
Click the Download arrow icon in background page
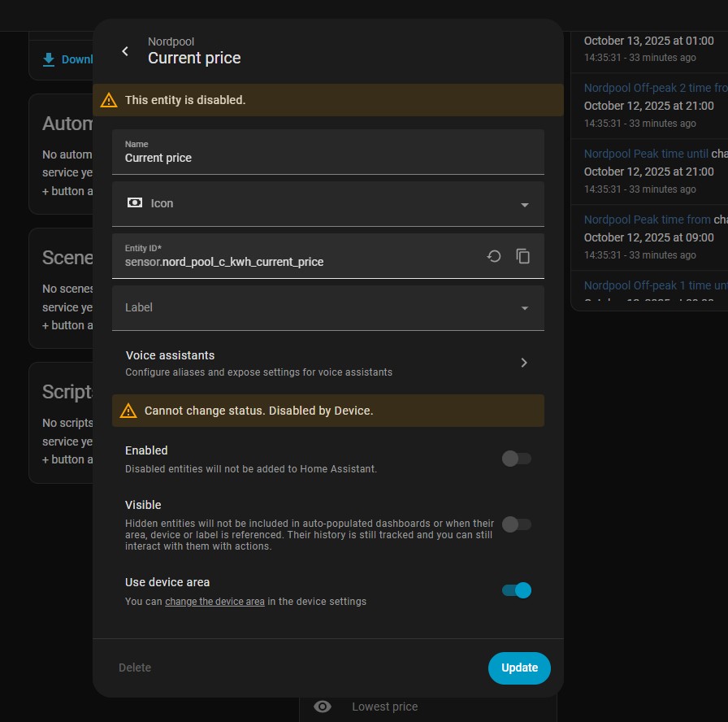[49, 59]
